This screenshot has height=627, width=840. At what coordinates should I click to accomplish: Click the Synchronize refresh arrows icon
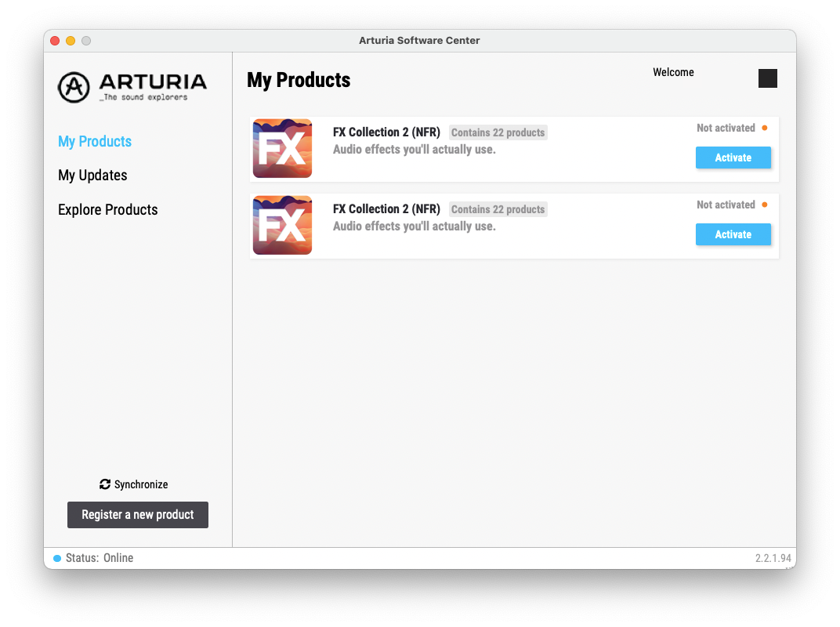point(105,484)
